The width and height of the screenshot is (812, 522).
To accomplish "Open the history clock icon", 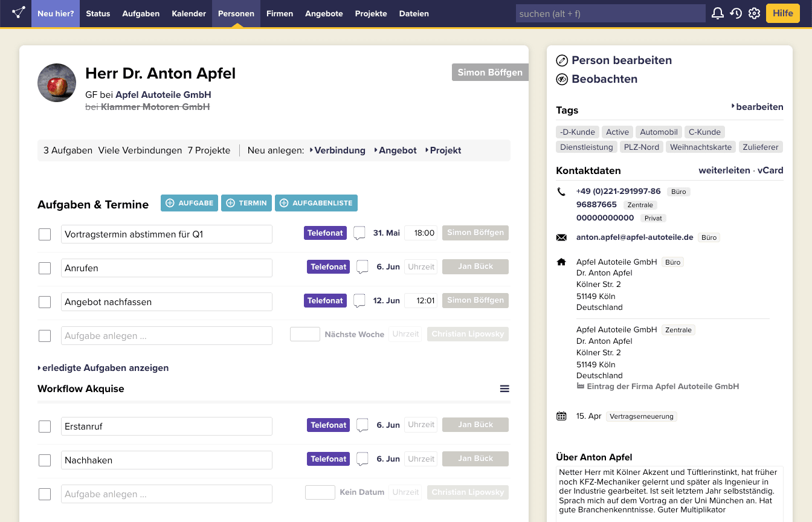I will (x=735, y=13).
